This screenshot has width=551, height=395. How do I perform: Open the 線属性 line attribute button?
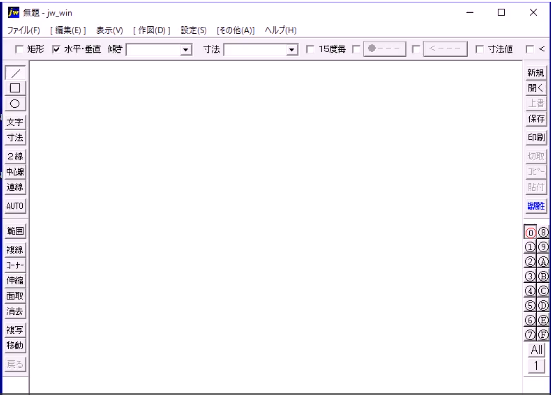536,206
